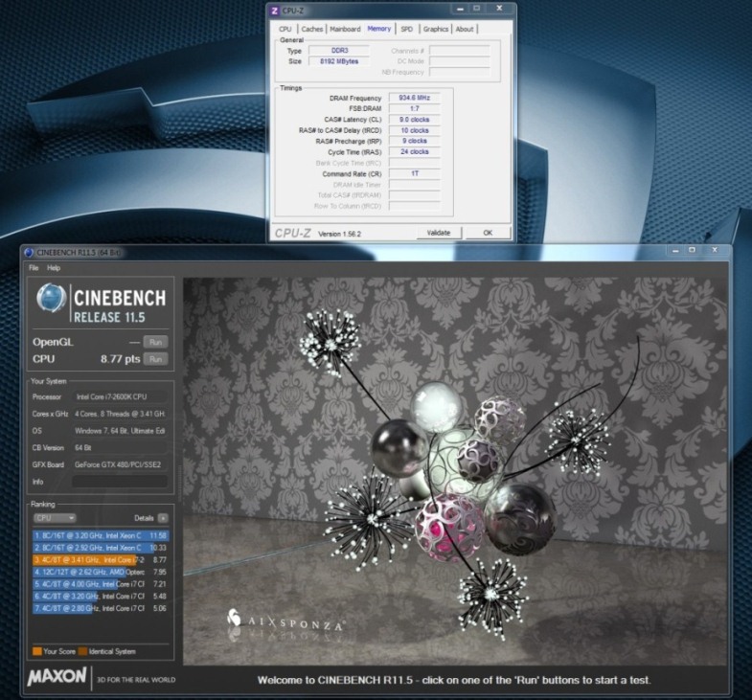752x700 pixels.
Task: Open the File menu in Cinebench
Action: (x=34, y=268)
